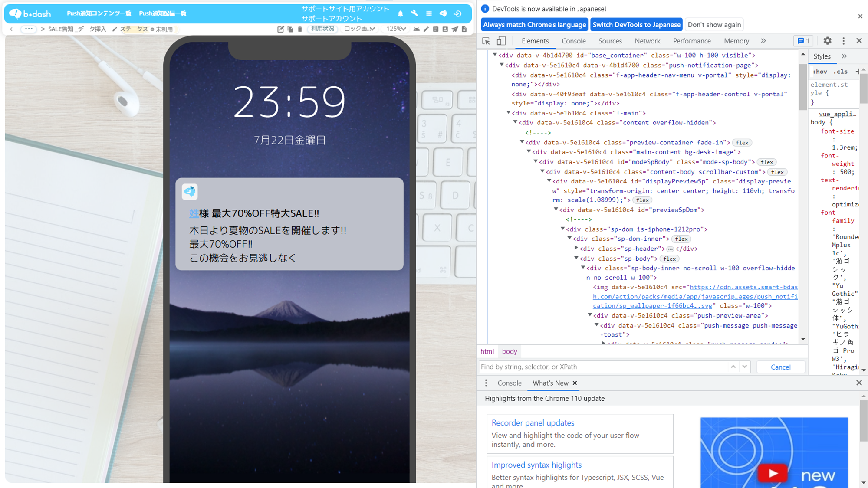868x488 pixels.
Task: Click the logout arrow icon in header
Action: (457, 14)
